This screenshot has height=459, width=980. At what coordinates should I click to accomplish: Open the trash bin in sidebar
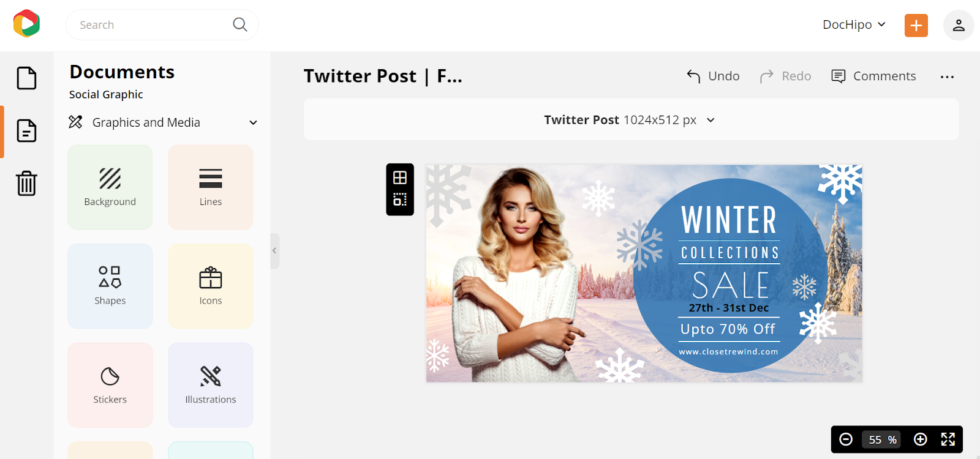pyautogui.click(x=26, y=183)
